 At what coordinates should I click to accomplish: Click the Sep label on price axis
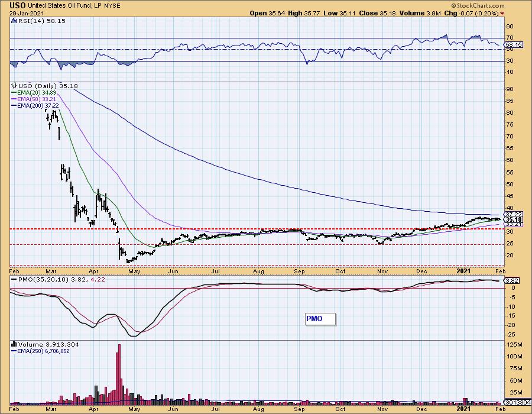pyautogui.click(x=299, y=271)
